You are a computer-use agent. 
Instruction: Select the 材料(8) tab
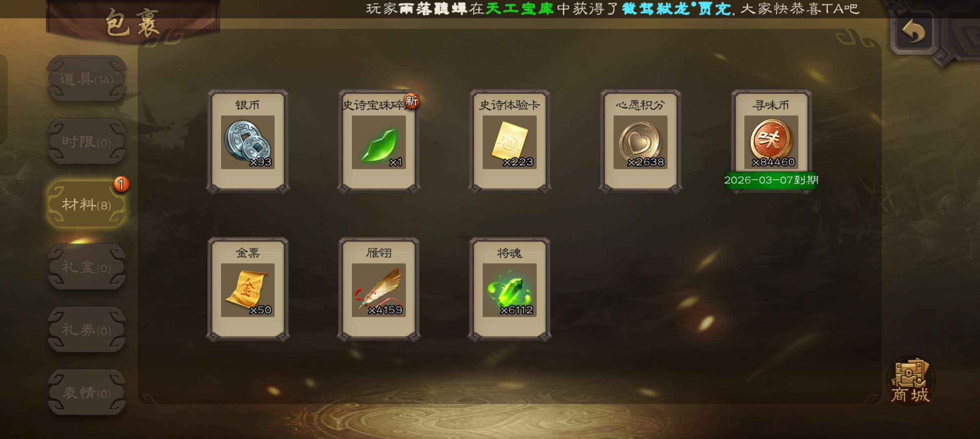point(87,204)
